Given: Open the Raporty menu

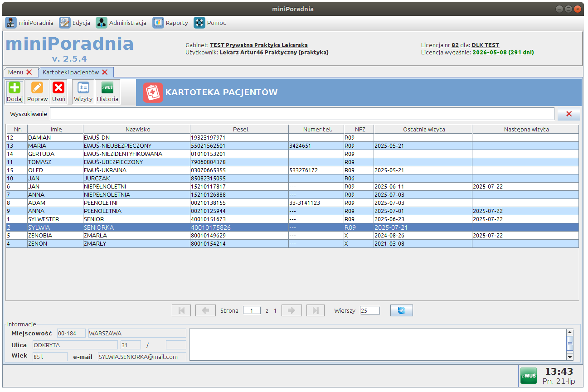Looking at the screenshot, I should [170, 23].
